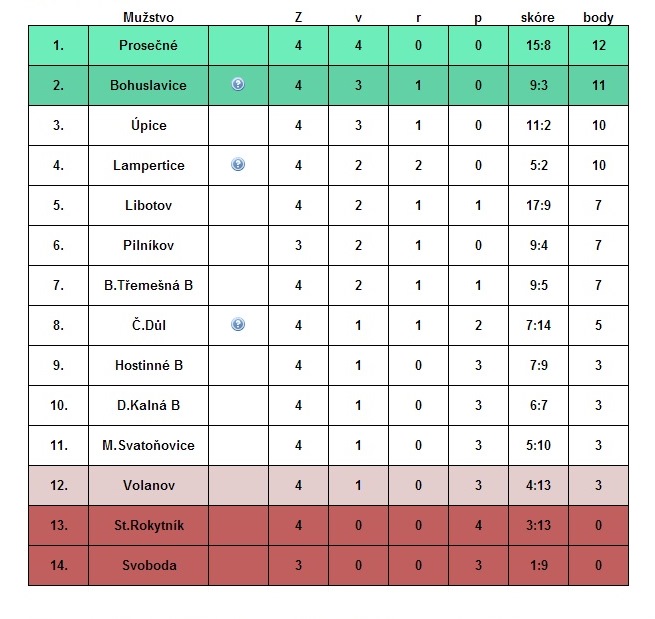The width and height of the screenshot is (655, 619).
Task: Click the 15:8 score of Prosečné
Action: click(538, 45)
